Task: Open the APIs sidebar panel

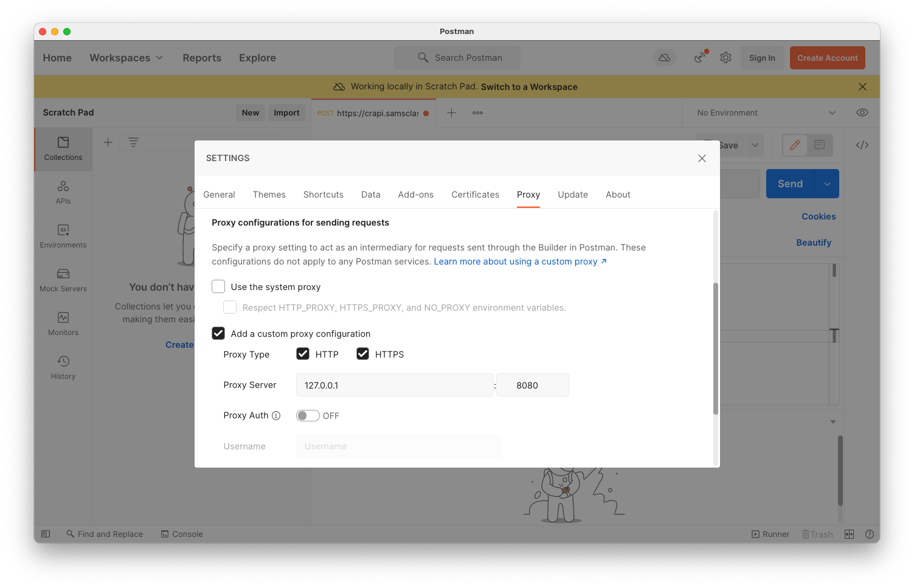Action: pyautogui.click(x=63, y=193)
